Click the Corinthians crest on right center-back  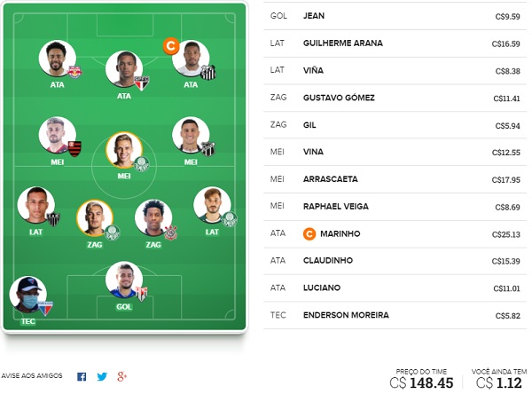pyautogui.click(x=170, y=232)
